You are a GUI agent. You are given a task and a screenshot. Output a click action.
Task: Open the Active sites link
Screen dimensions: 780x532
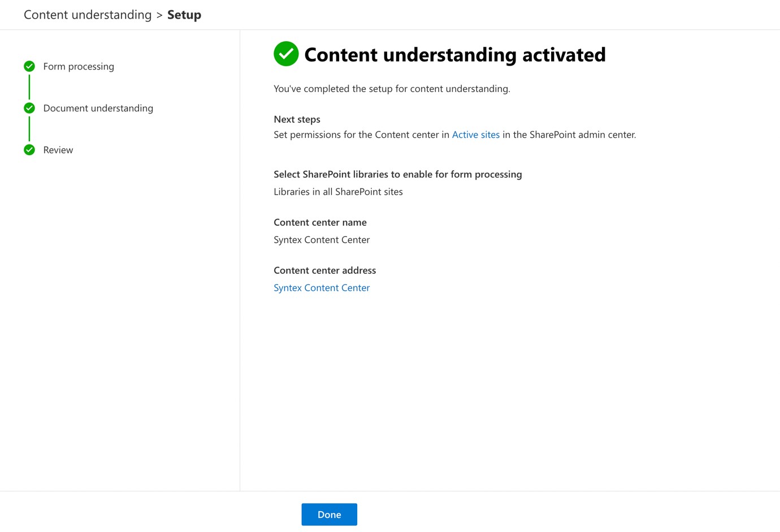coord(475,134)
